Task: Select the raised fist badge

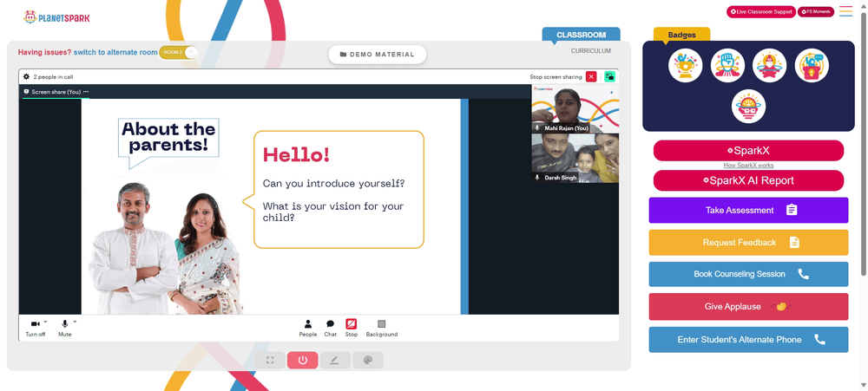Action: [x=727, y=66]
